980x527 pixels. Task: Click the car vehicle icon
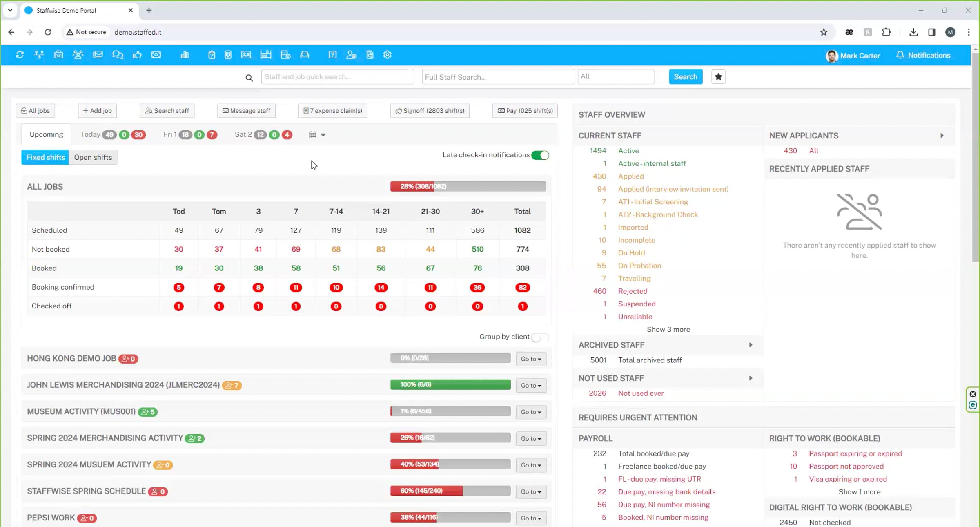[x=305, y=55]
